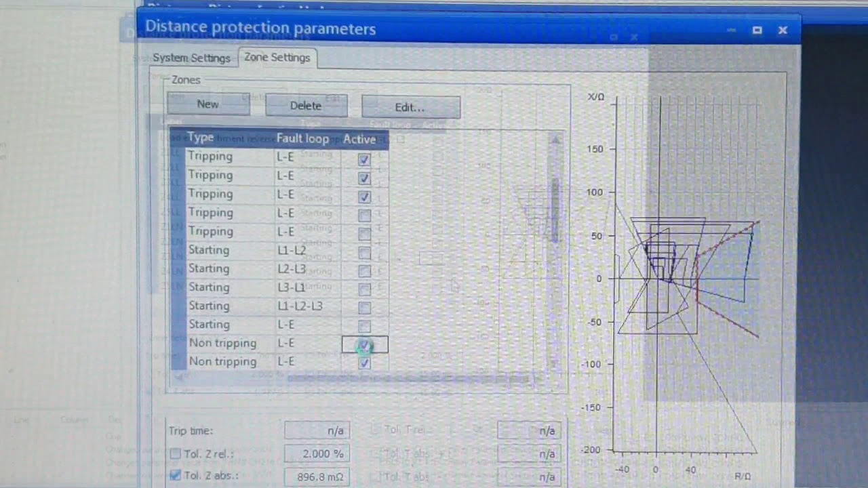Screen dimensions: 868x488
Task: Click the New zone button
Action: [x=208, y=104]
